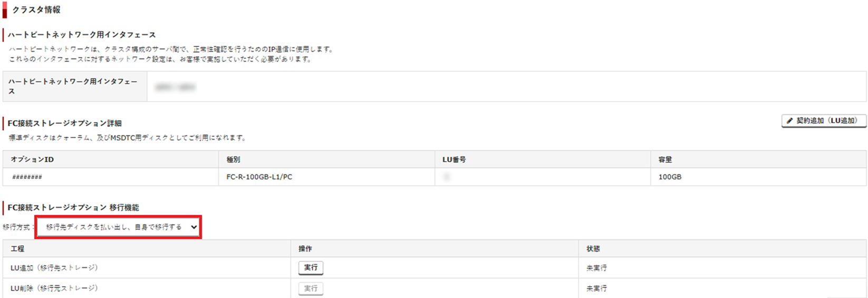Click the pencil icon on 契約追加 button
This screenshot has width=868, height=298.
(789, 121)
